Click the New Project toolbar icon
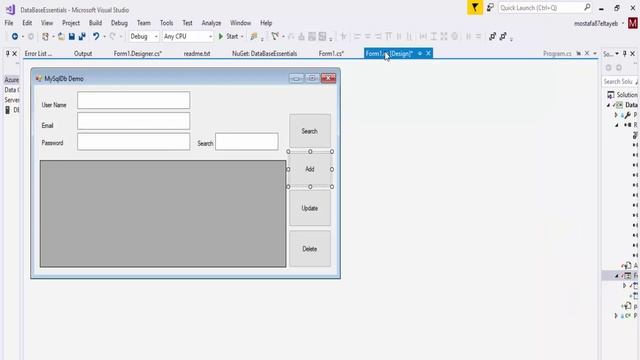The image size is (640, 360). click(45, 36)
